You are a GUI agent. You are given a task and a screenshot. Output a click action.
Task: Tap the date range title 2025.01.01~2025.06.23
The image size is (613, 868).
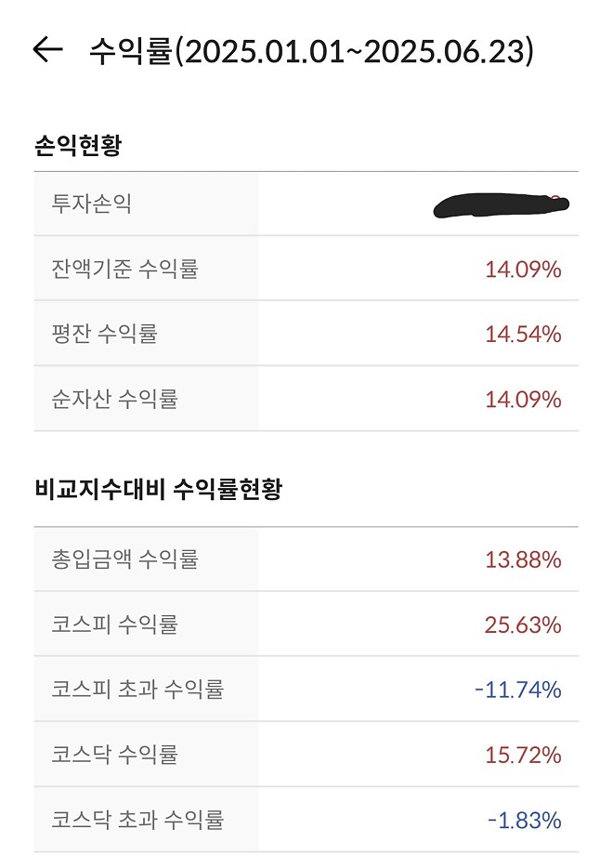[344, 53]
